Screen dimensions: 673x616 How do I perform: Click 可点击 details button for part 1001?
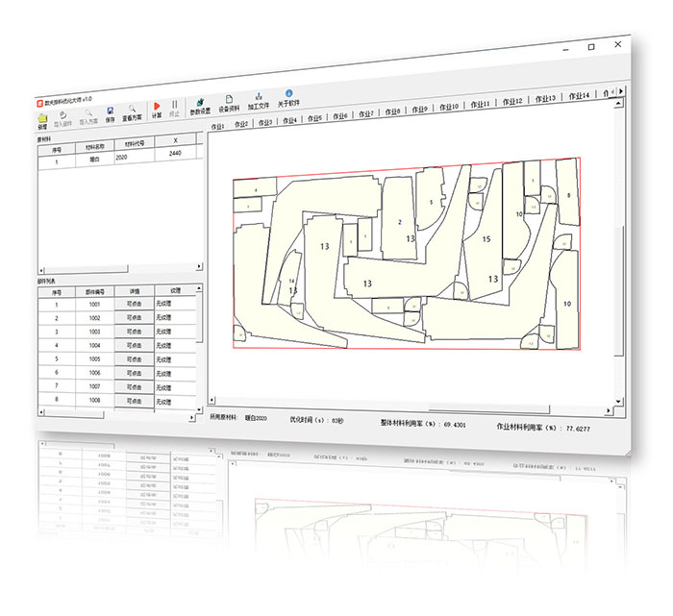click(x=134, y=303)
